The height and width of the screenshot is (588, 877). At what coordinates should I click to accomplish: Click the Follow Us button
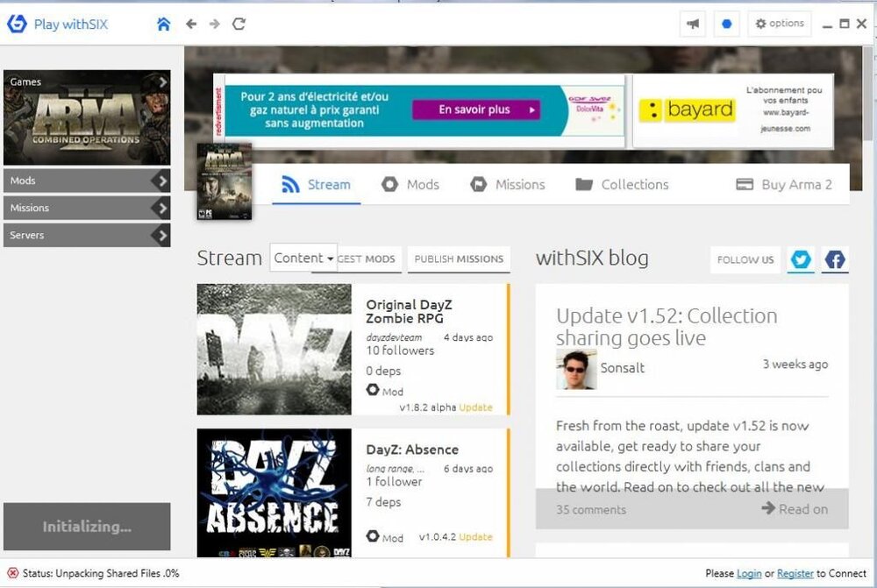point(745,260)
